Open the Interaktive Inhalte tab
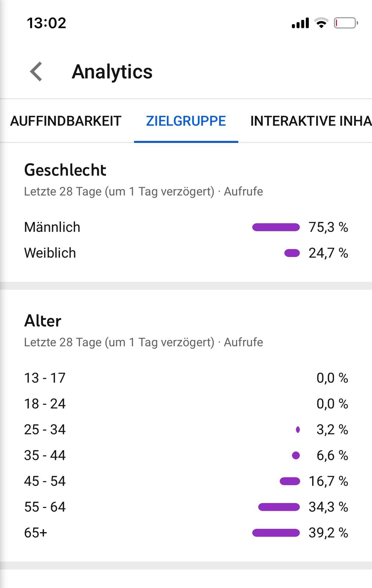372x588 pixels. (x=311, y=121)
